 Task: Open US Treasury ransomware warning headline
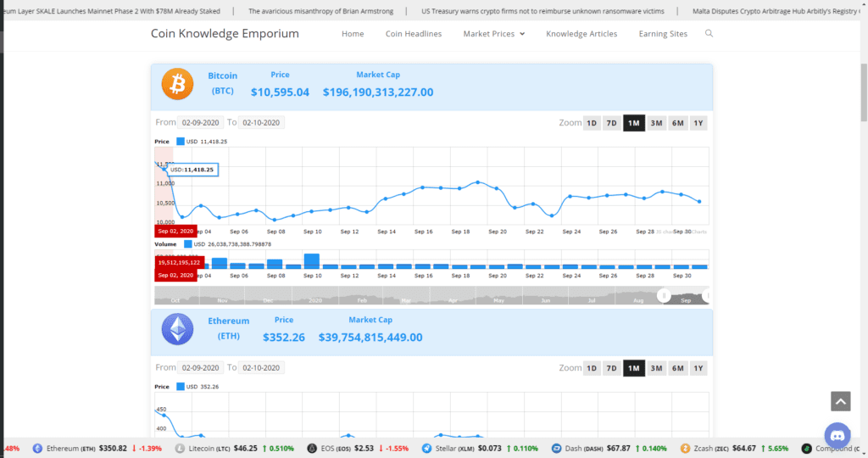coord(542,11)
